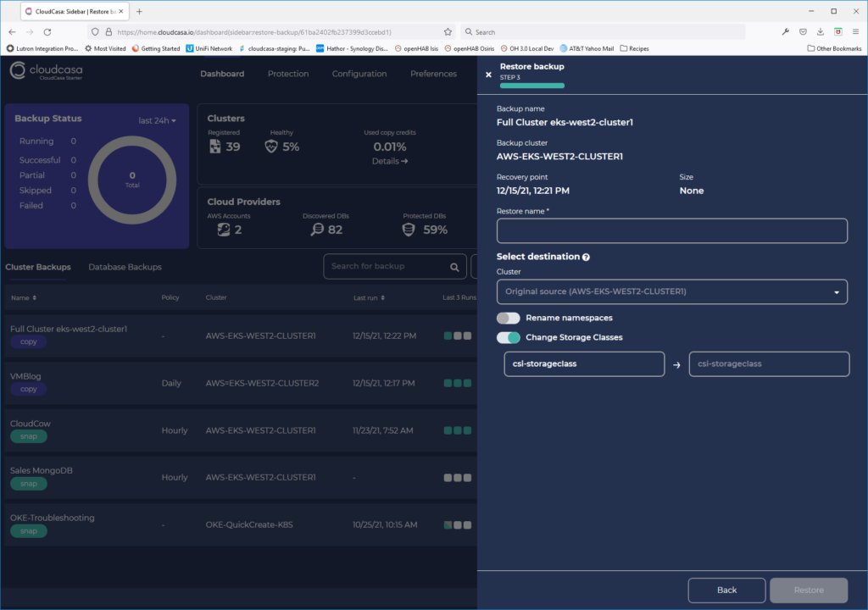Screen dimensions: 868x610
Task: Open the Dashboard menu
Action: pos(222,74)
